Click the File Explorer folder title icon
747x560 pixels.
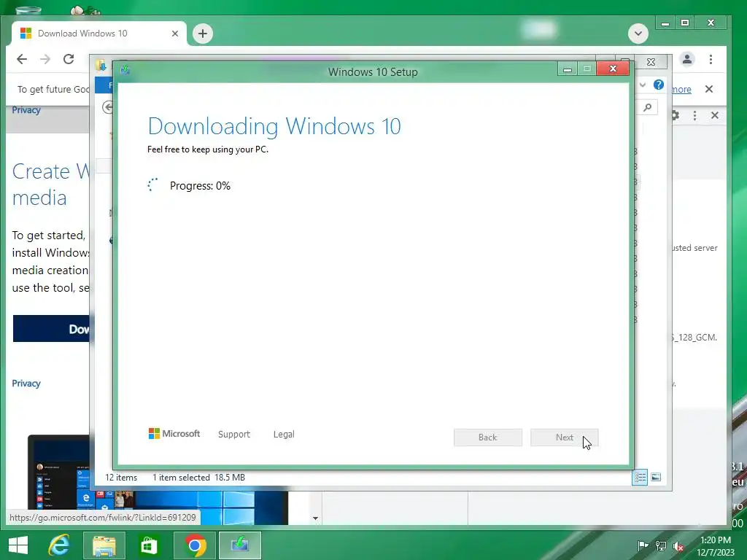click(101, 65)
